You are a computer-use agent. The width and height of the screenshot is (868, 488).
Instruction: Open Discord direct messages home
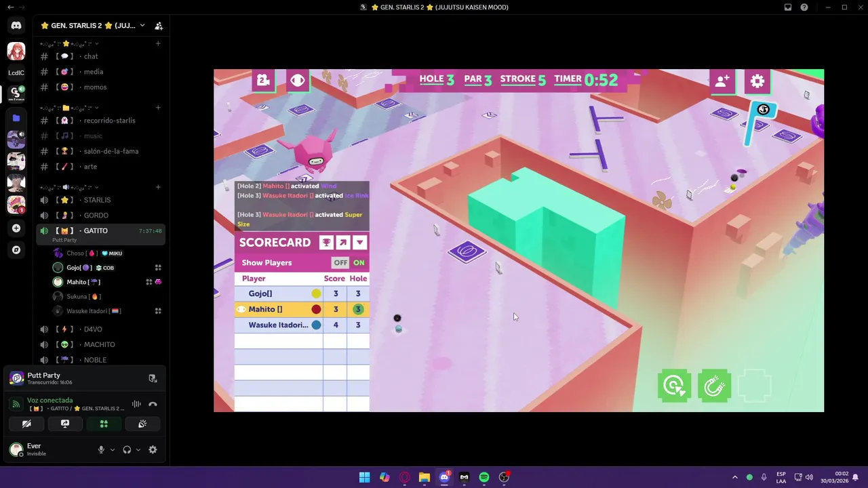pyautogui.click(x=16, y=26)
